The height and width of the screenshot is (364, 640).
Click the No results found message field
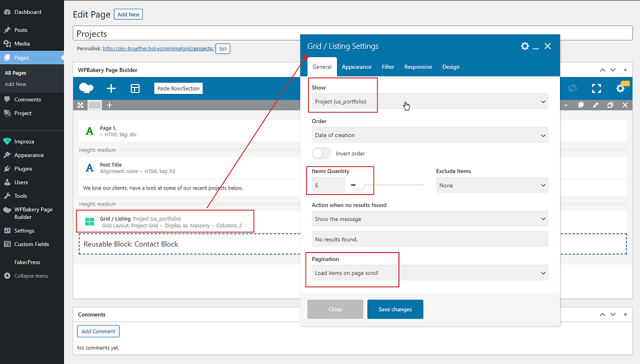(x=430, y=239)
